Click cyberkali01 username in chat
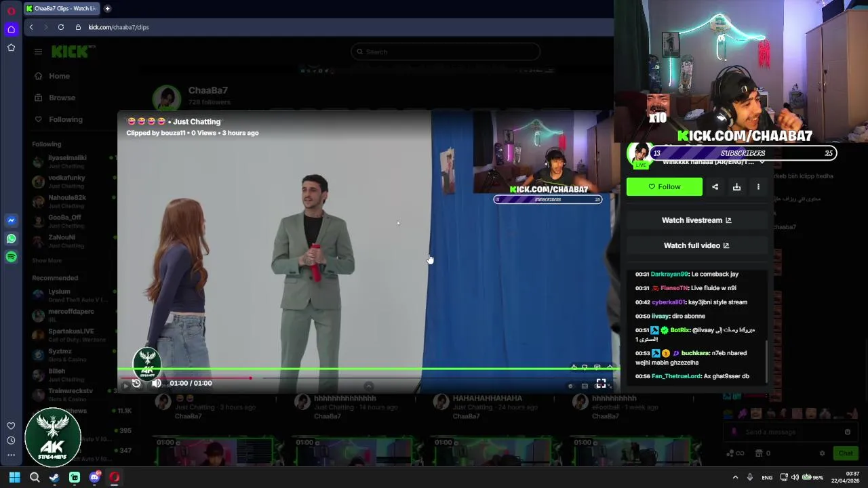 point(669,302)
